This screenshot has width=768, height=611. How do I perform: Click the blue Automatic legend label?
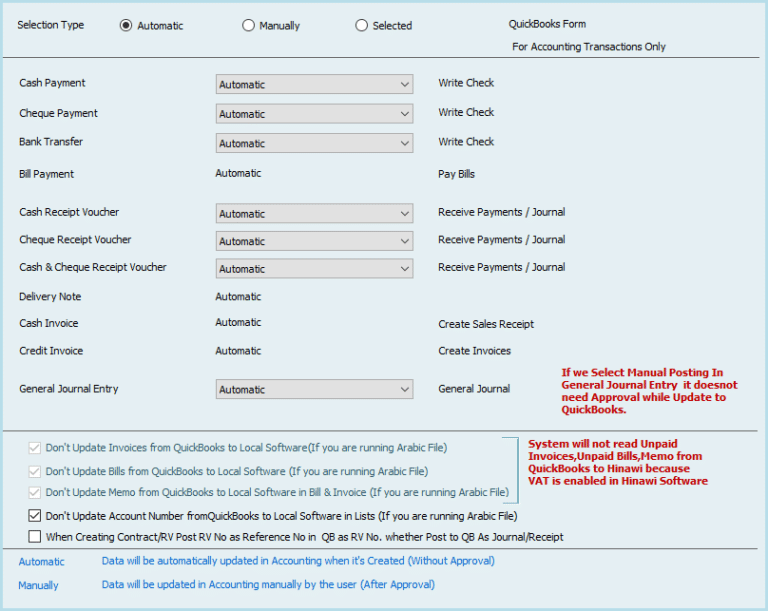click(x=41, y=562)
